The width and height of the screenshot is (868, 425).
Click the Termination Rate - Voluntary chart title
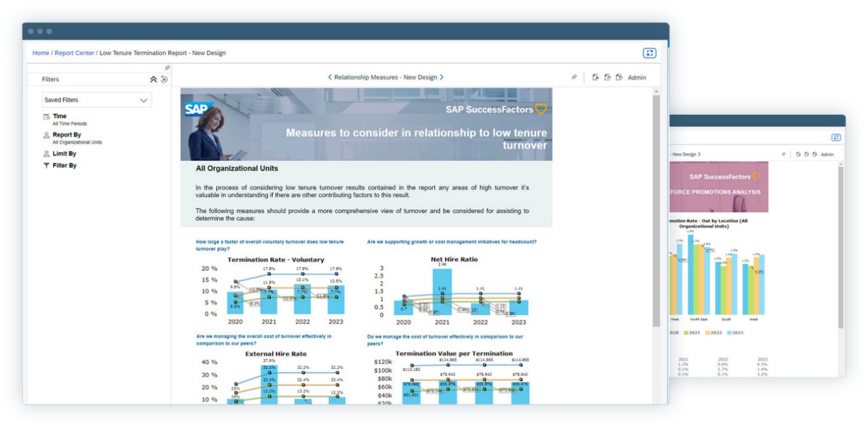click(275, 259)
